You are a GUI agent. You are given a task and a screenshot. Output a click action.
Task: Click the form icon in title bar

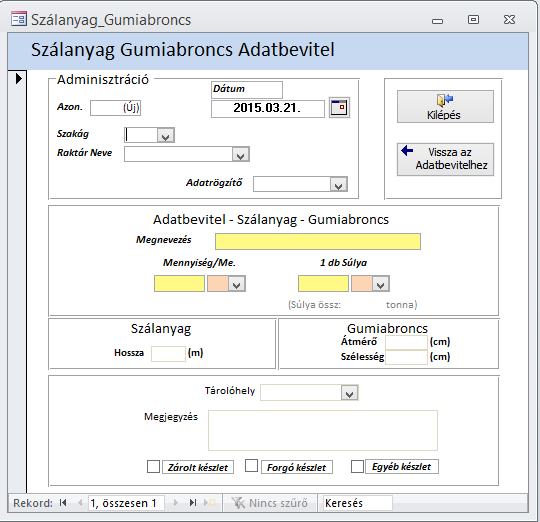(x=18, y=19)
